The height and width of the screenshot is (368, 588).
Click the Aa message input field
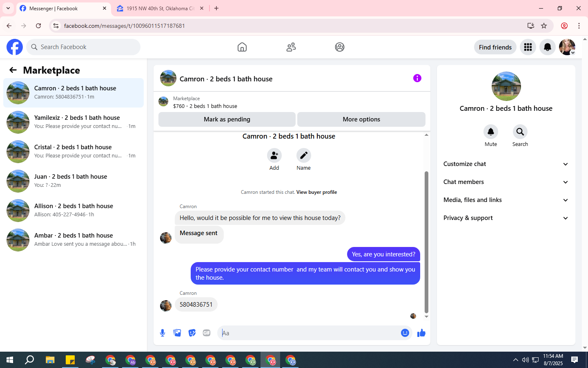[x=309, y=333]
